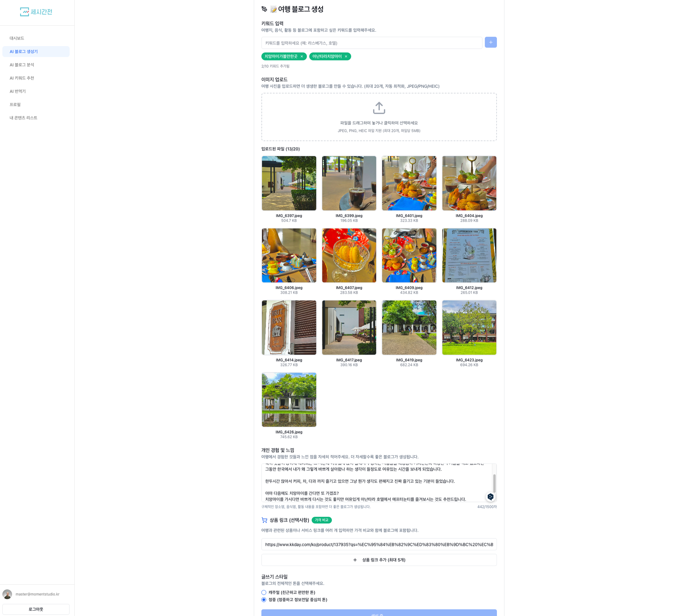Select the 정중 writing style radio
Image resolution: width=683 pixels, height=616 pixels.
coord(264,599)
